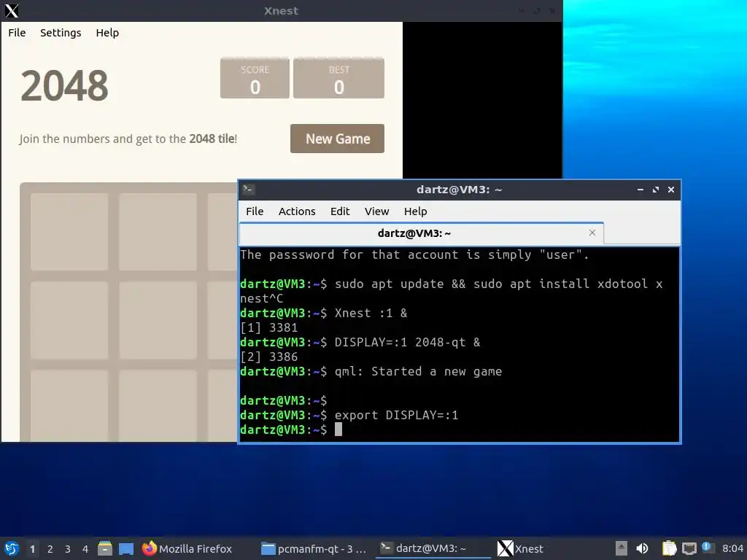Screen dimensions: 747x560
Task: Minimize the terminal window
Action: (x=640, y=190)
